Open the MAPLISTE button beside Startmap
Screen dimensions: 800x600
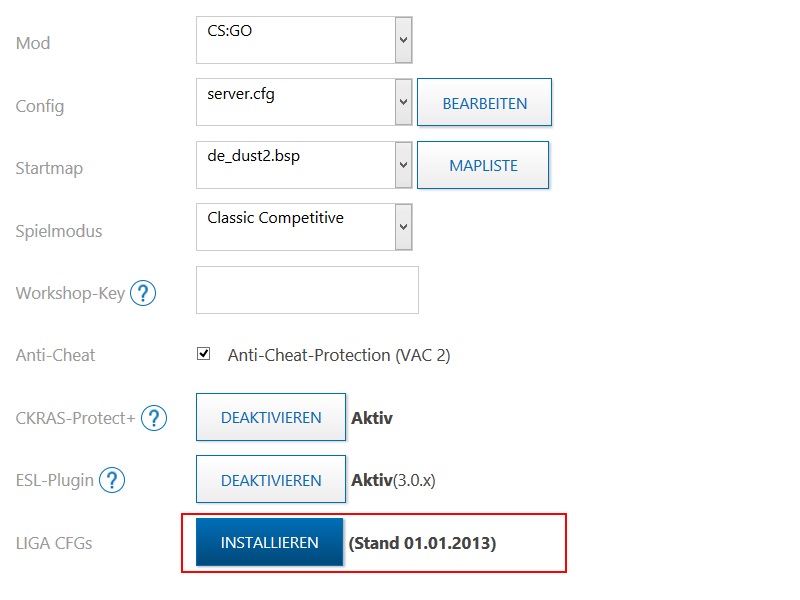tap(483, 165)
